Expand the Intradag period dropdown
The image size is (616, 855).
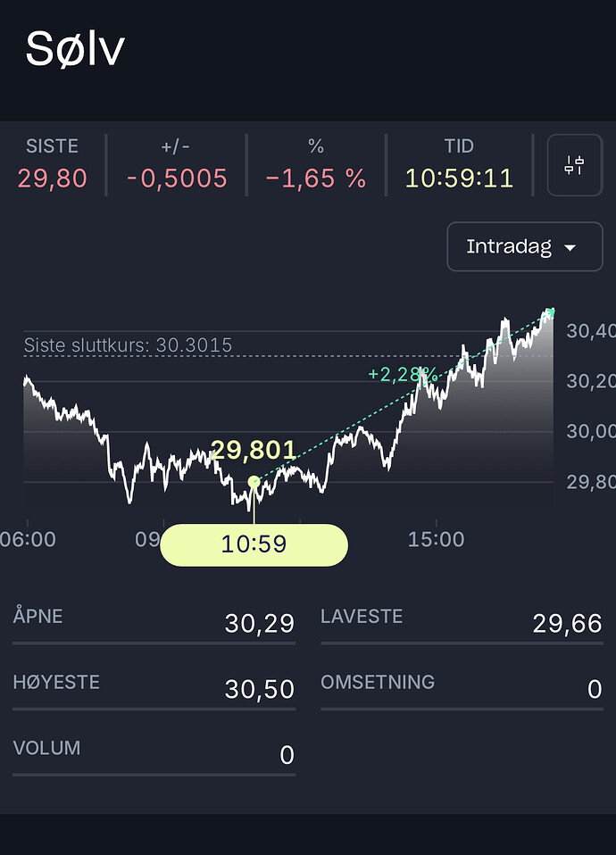pyautogui.click(x=524, y=246)
